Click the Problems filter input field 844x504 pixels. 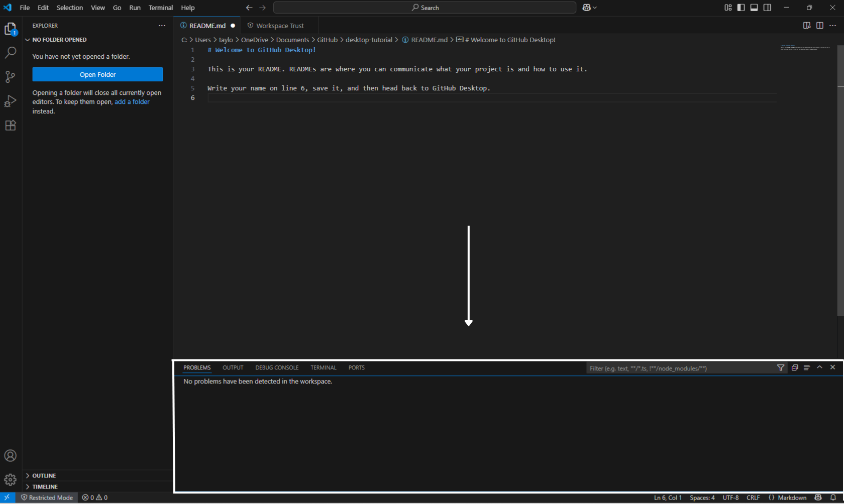(681, 368)
